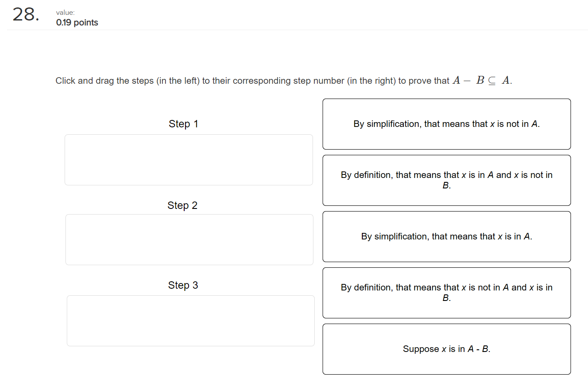Viewport: 588px width, 379px height.
Task: Select the 'By definition, x is not in A and x is in B' card
Action: (446, 293)
